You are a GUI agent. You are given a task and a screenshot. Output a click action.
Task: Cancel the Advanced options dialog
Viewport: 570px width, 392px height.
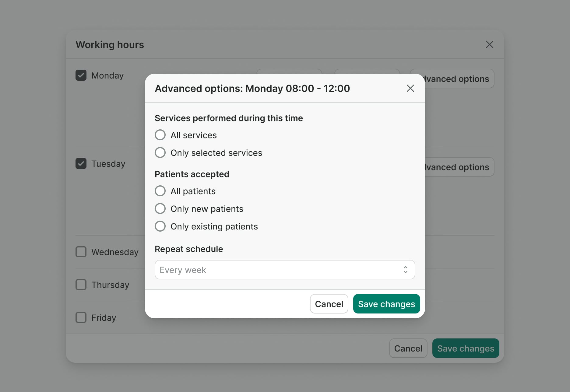329,304
